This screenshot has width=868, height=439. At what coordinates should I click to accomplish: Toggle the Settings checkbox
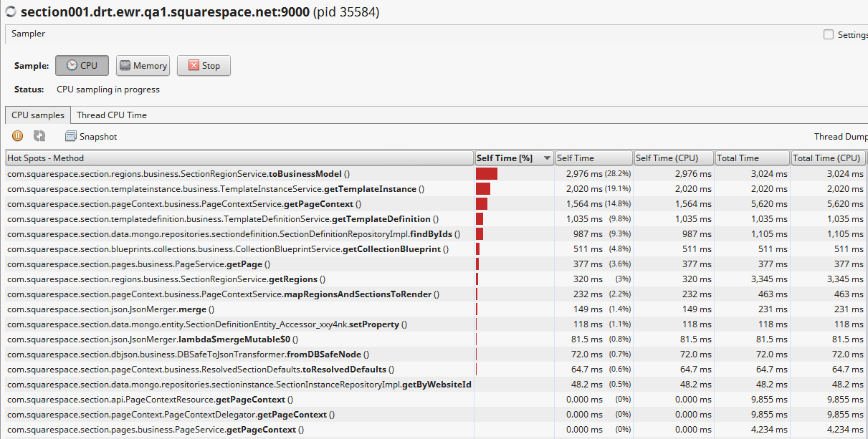coord(829,34)
